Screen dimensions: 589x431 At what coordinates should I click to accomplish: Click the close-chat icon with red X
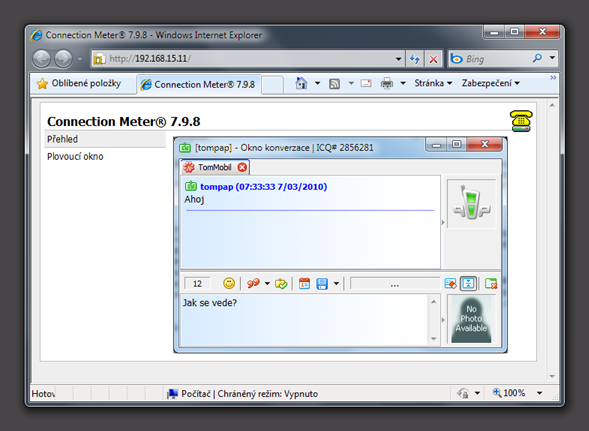point(491,283)
